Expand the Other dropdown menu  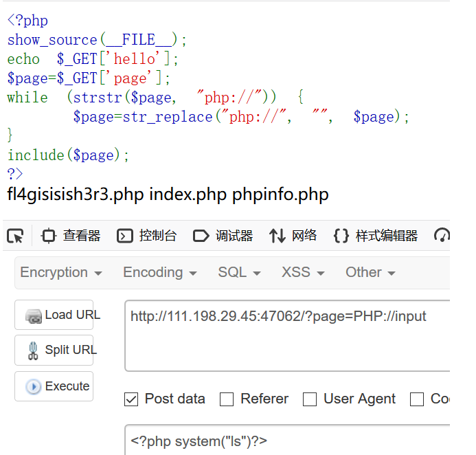370,272
